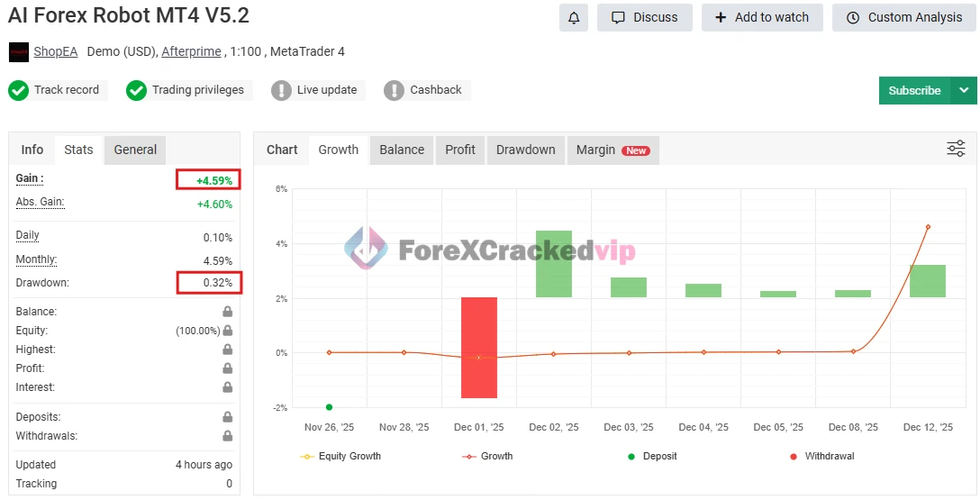The height and width of the screenshot is (500, 980).
Task: Select the Margin chart tab
Action: pos(613,150)
